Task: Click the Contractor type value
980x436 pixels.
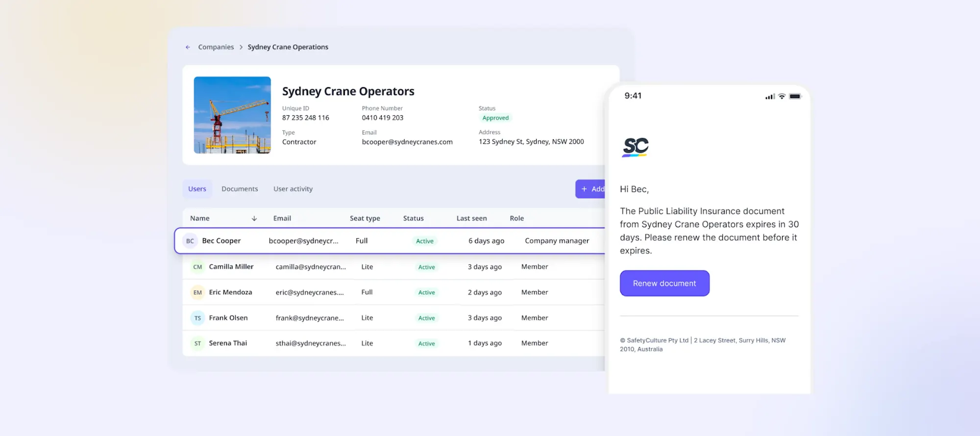Action: 299,142
